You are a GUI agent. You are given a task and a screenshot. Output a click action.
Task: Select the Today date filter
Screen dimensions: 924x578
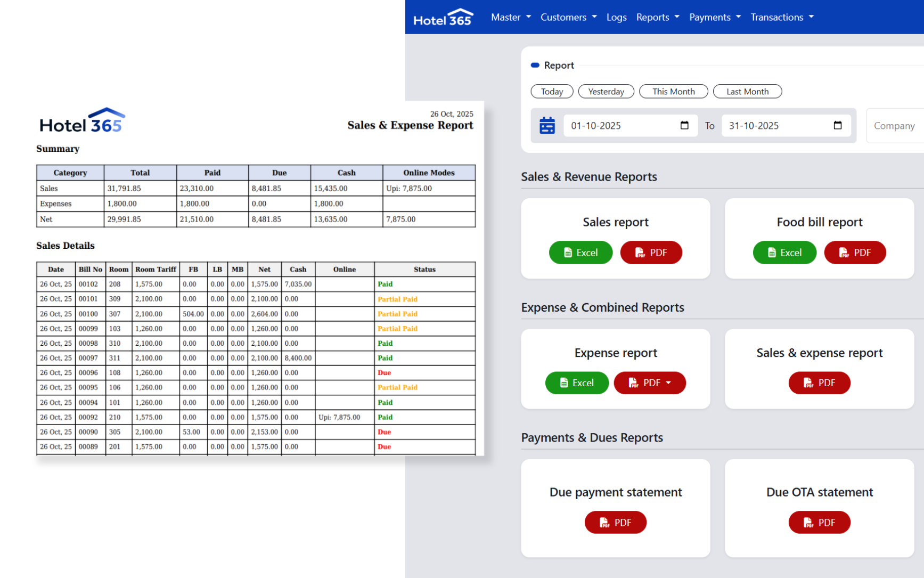552,92
